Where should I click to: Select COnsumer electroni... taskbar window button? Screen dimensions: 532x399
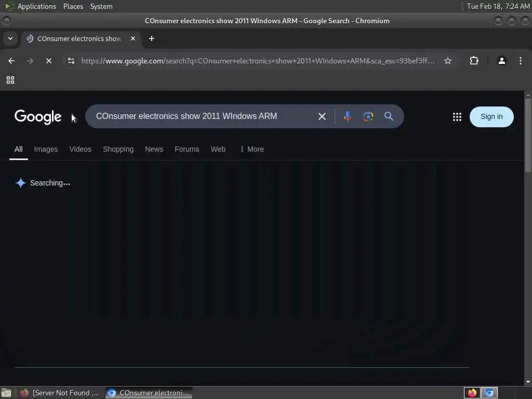(149, 393)
